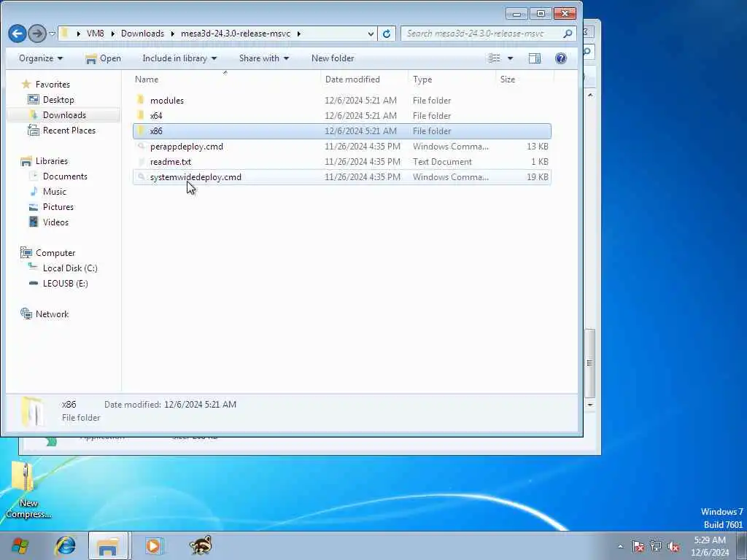This screenshot has height=560, width=747.
Task: Click the x86 folder thumbnail in details pane
Action: pyautogui.click(x=32, y=411)
